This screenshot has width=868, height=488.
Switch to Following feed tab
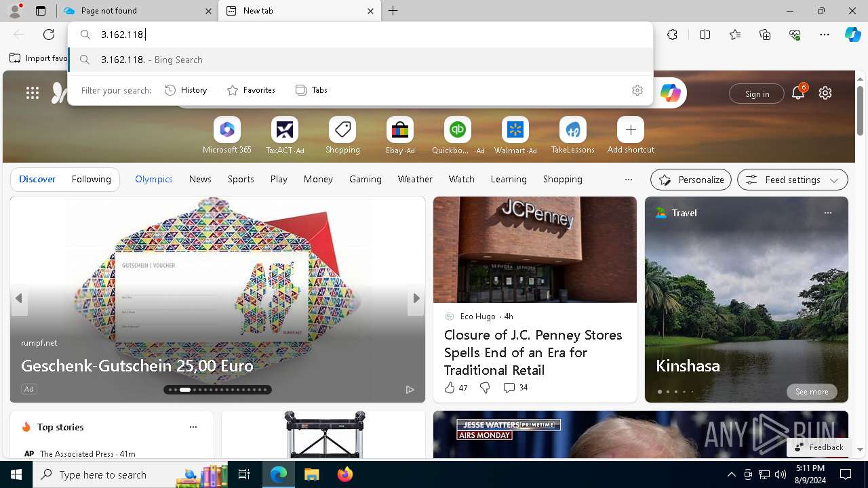coord(91,179)
